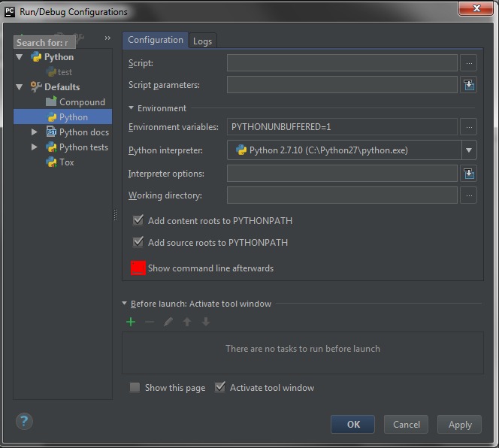Open Script parameters expand editor icon
Image resolution: width=499 pixels, height=448 pixels.
pyautogui.click(x=468, y=85)
